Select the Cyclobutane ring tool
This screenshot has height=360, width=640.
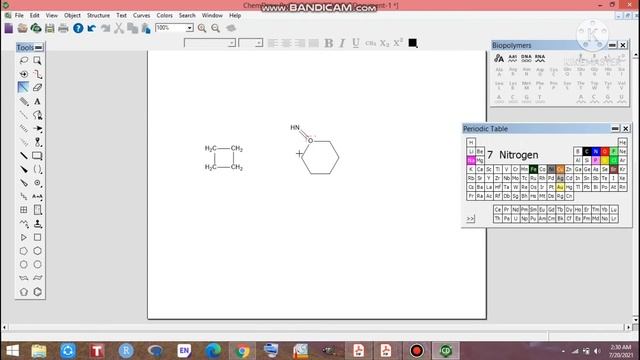(37, 237)
